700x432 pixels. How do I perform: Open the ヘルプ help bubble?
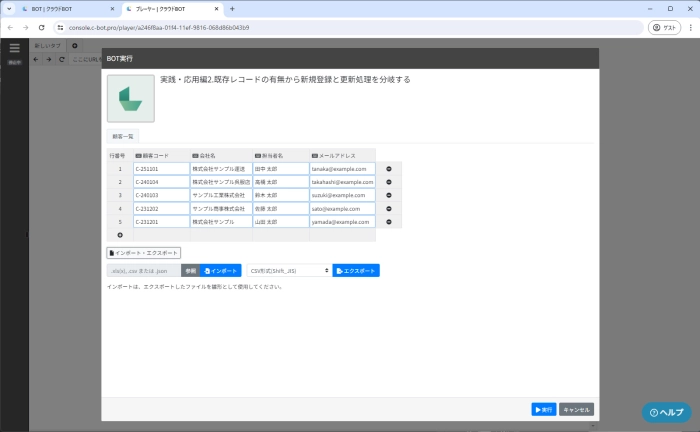click(666, 412)
